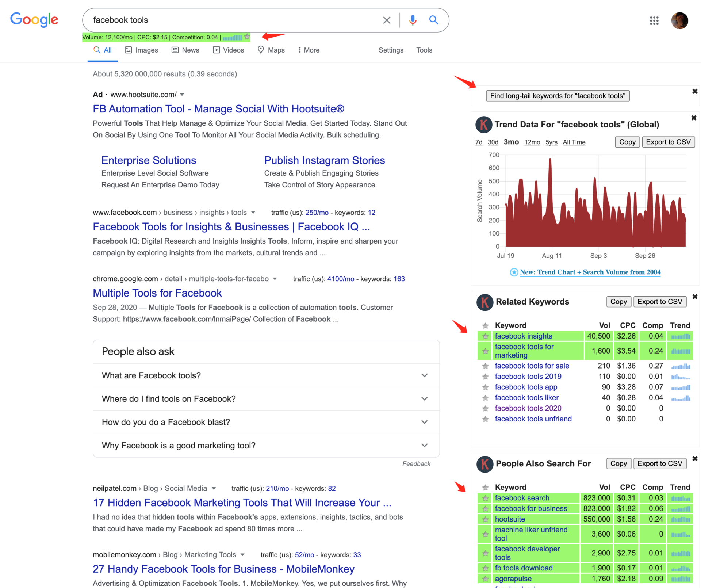Close the People Also Search For panel

[x=695, y=459]
